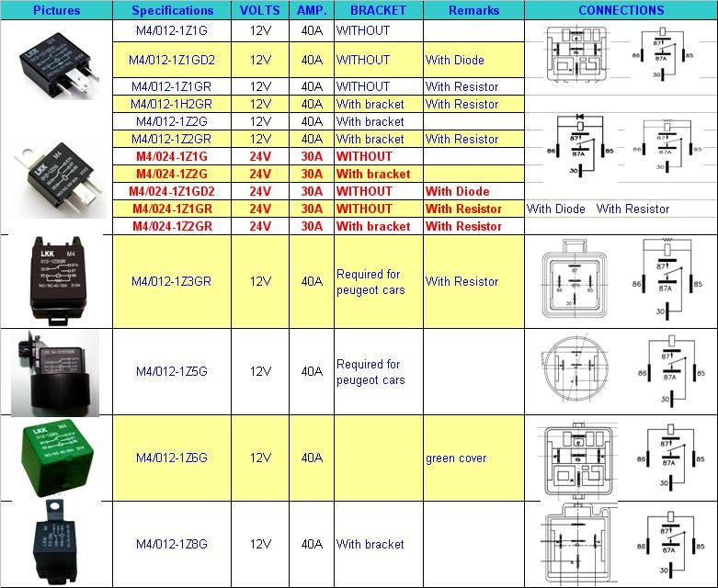Click the 'green cover' remark cell

(456, 458)
